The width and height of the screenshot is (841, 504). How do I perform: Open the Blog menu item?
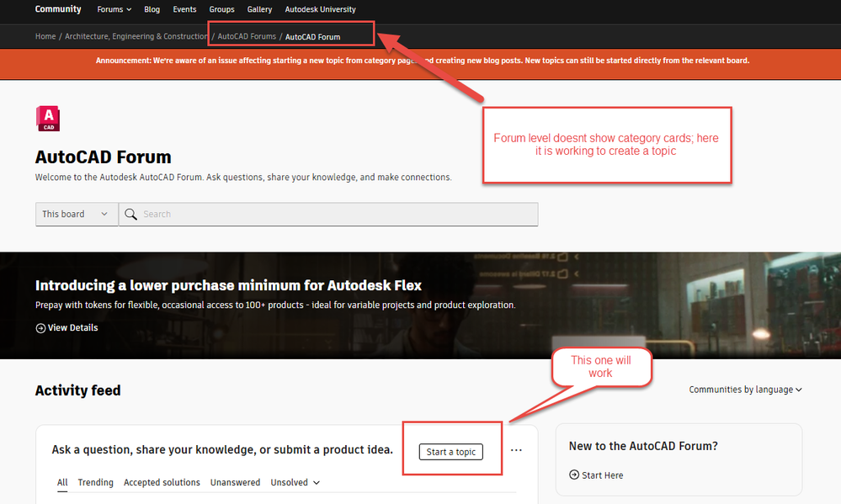(152, 9)
